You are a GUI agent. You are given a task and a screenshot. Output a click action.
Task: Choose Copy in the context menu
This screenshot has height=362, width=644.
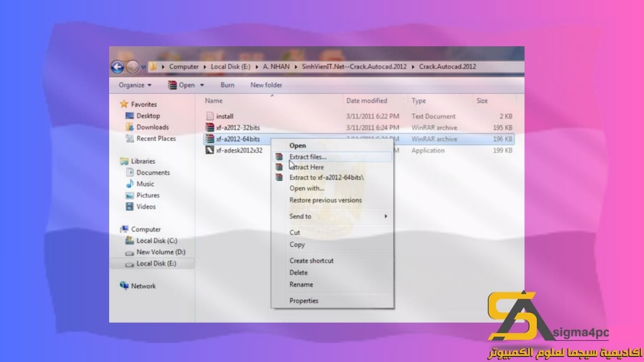click(x=297, y=244)
